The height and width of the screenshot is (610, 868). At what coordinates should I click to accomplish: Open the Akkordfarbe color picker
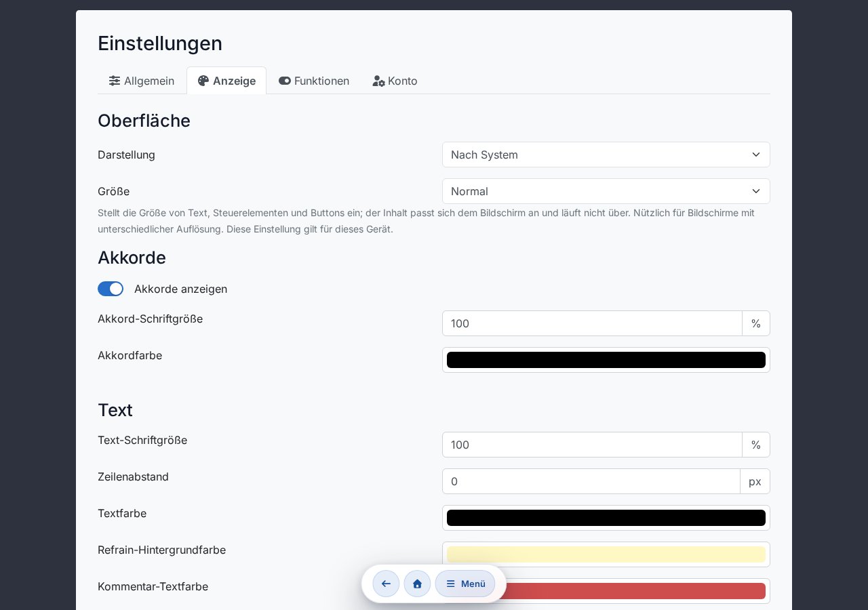click(x=606, y=360)
